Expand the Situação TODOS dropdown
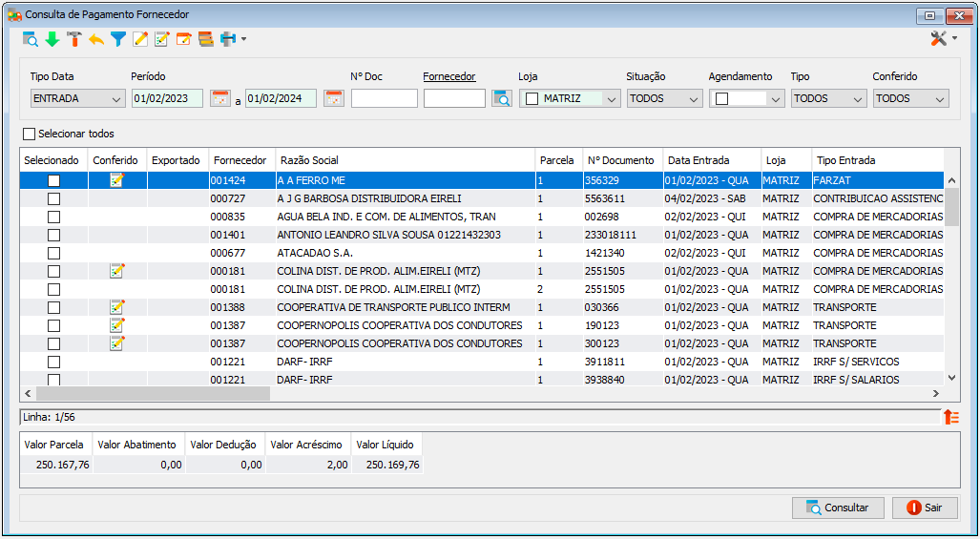This screenshot has width=980, height=539. [665, 98]
